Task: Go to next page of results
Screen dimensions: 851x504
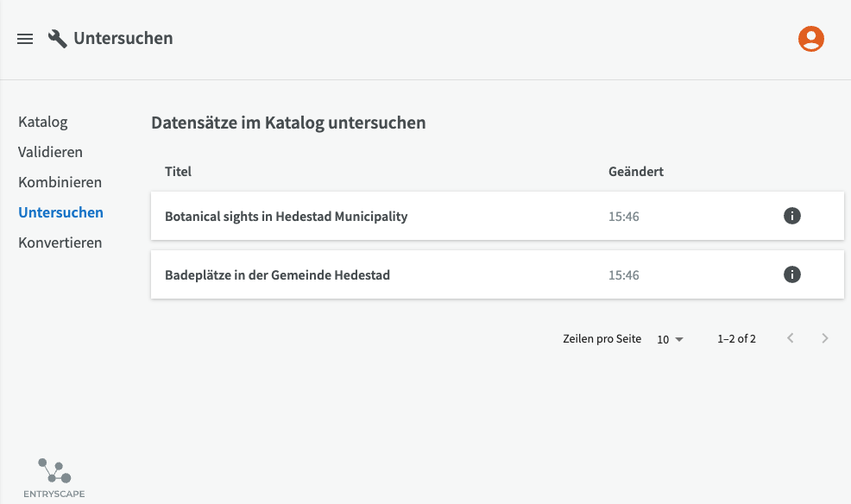Action: point(825,338)
